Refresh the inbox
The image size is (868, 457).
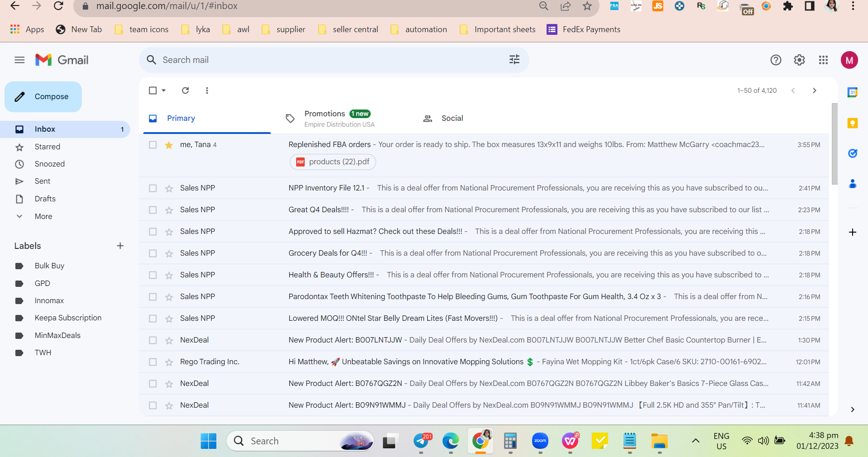click(x=185, y=90)
